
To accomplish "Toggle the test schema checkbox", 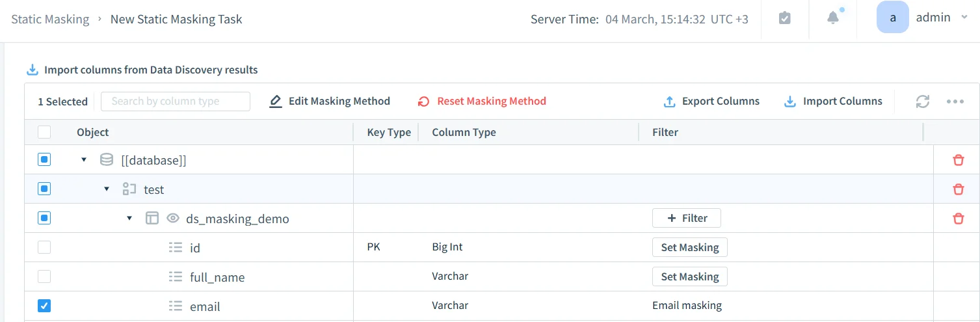I will (x=44, y=189).
